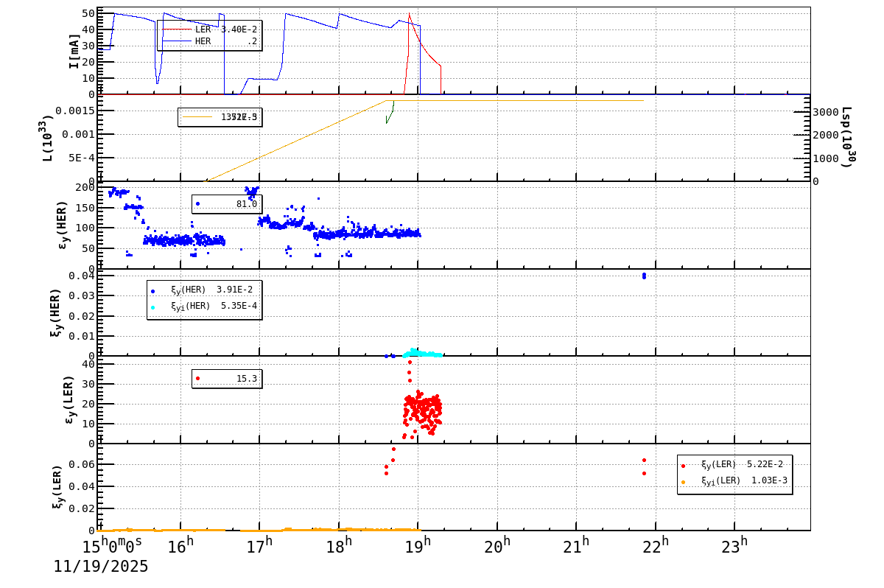
Task: Click the 150 tick in εy(HER) panel
Action: [x=85, y=208]
